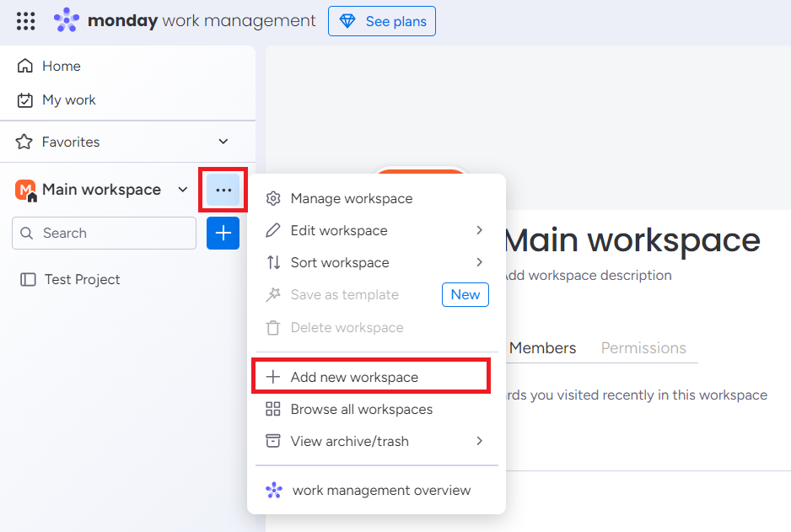Expand the Edit workspace submenu arrow

(x=479, y=230)
